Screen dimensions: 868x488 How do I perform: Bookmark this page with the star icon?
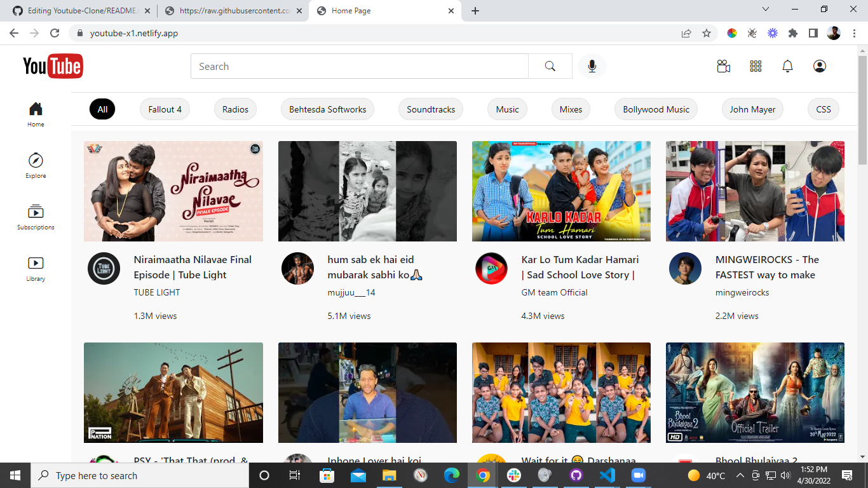707,32
